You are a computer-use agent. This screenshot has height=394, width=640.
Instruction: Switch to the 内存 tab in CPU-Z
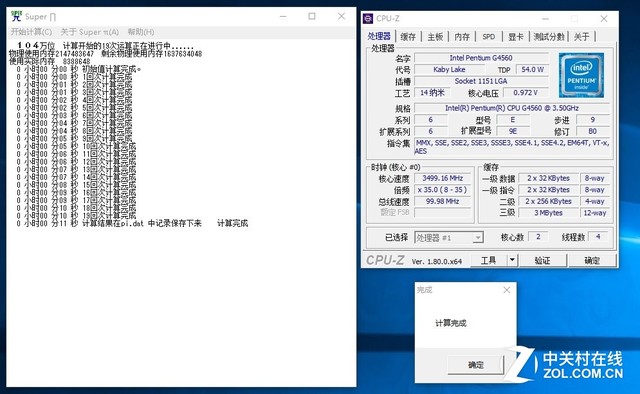[x=462, y=37]
